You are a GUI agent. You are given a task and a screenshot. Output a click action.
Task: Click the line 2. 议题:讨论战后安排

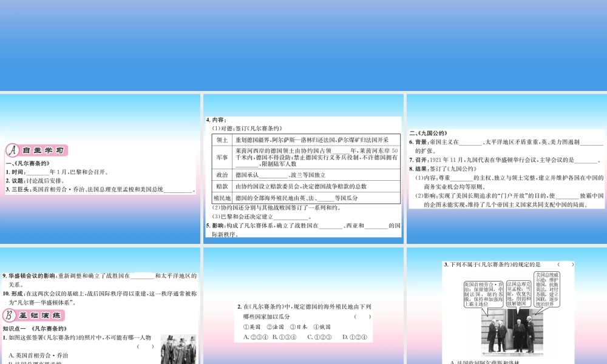pos(35,181)
